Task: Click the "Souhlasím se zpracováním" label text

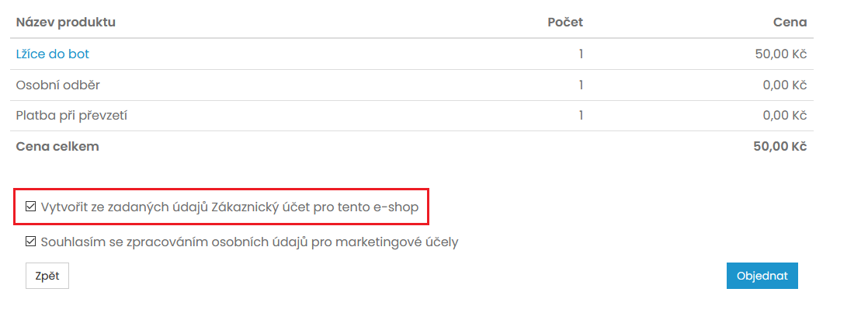Action: click(249, 242)
